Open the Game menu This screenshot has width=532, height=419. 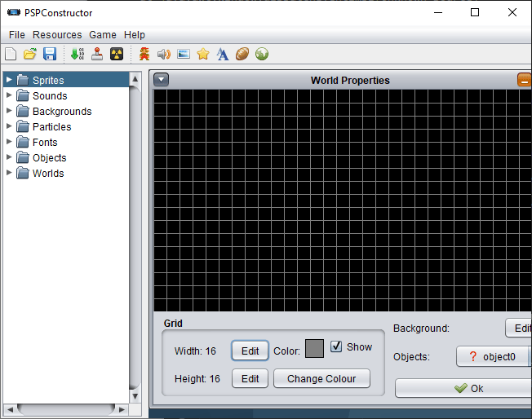pos(103,35)
